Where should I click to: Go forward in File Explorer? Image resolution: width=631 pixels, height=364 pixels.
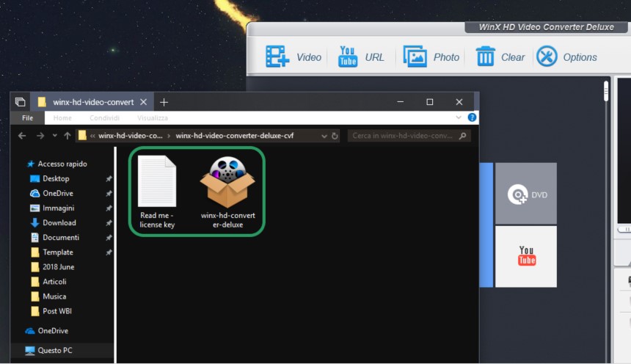(40, 136)
